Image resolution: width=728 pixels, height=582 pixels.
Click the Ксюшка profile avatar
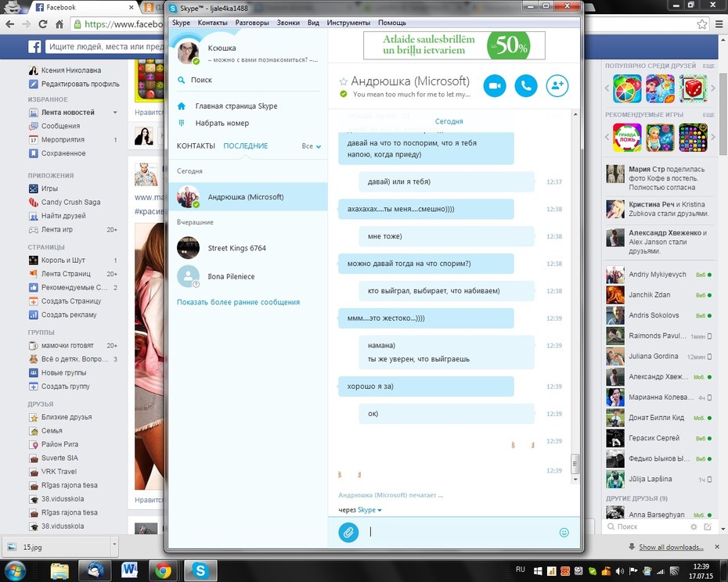click(x=189, y=52)
